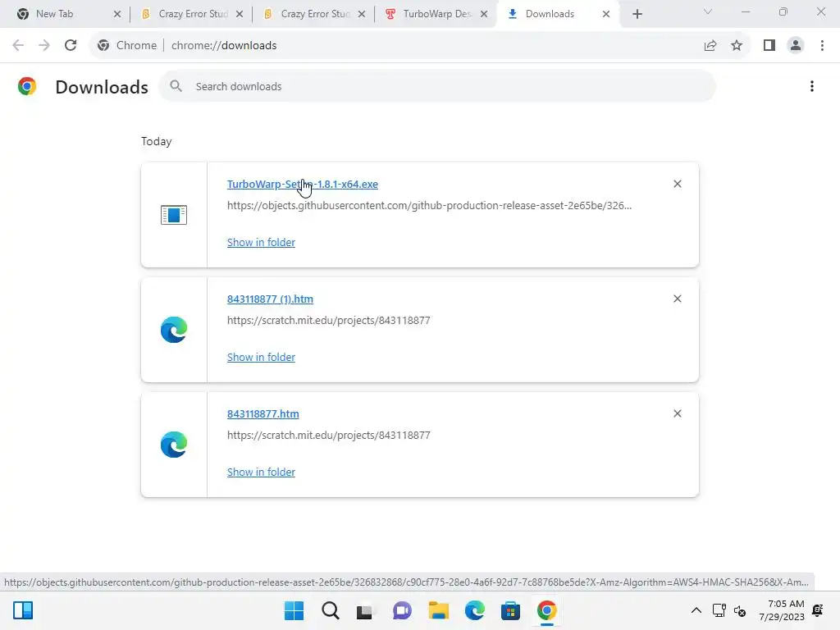Close the first Crazy Error Studio tab
Viewport: 840px width, 630px height.
click(x=240, y=14)
